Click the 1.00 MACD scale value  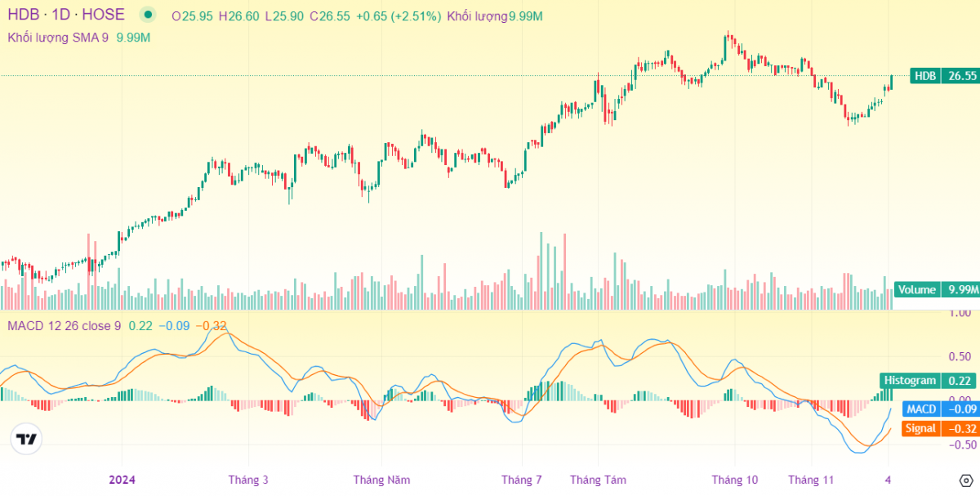(938, 313)
